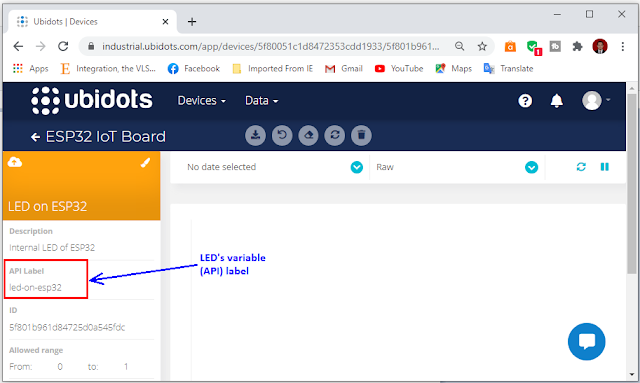The height and width of the screenshot is (383, 640).
Task: Reload the page
Action: click(x=63, y=47)
